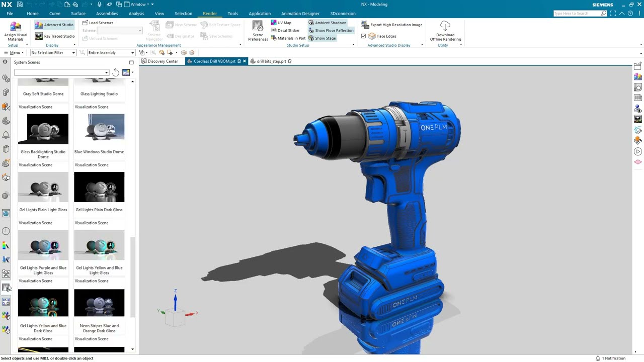Activate Advanced Studio display mode

click(54, 25)
